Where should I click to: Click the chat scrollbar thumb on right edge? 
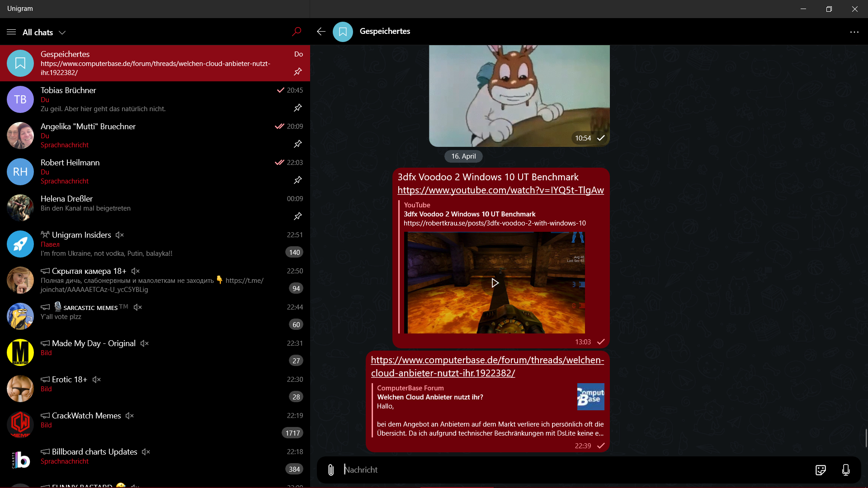(x=866, y=437)
